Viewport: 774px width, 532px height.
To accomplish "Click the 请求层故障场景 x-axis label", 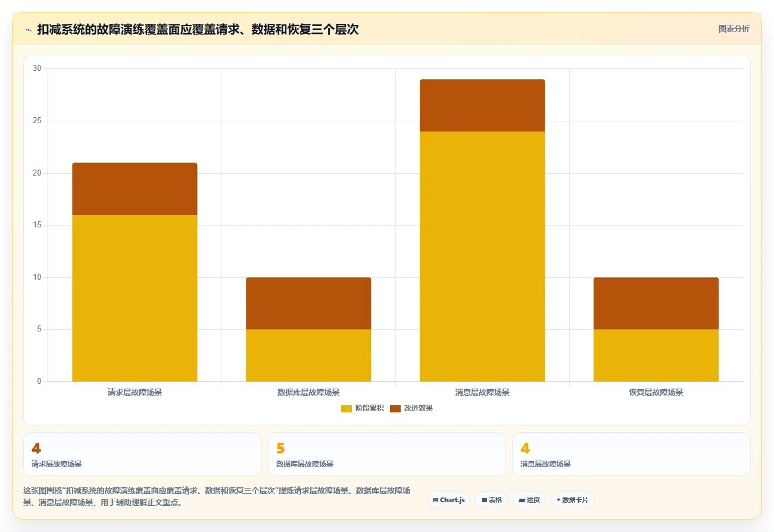I will (135, 392).
